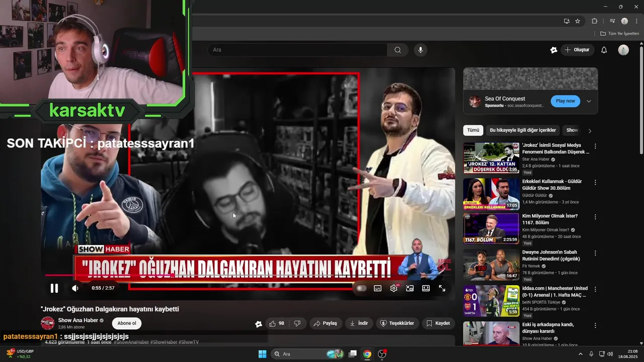Enter fullscreen mode
Screen dimensions: 644x362
pyautogui.click(x=442, y=288)
